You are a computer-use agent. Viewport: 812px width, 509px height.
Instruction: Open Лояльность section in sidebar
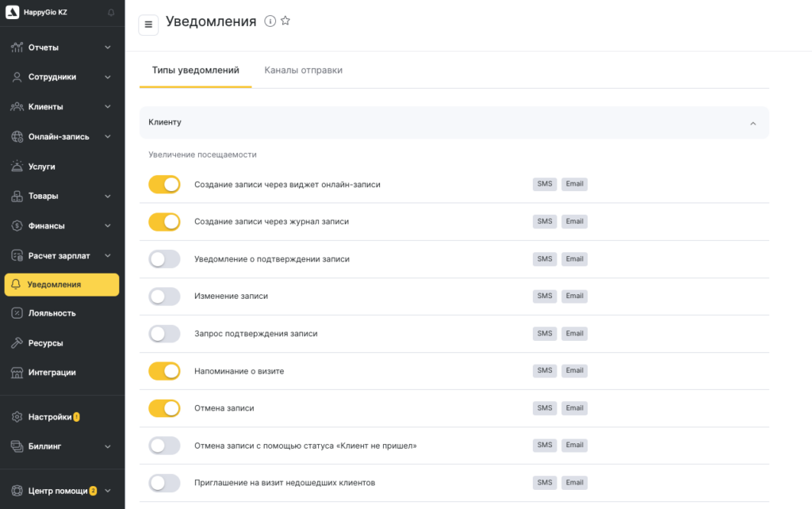(x=52, y=313)
